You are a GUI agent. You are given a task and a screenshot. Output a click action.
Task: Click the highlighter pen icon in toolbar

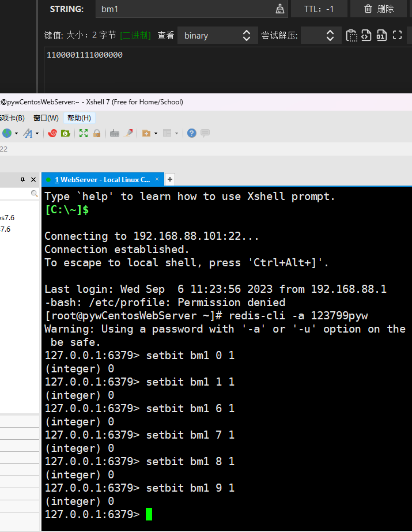128,133
